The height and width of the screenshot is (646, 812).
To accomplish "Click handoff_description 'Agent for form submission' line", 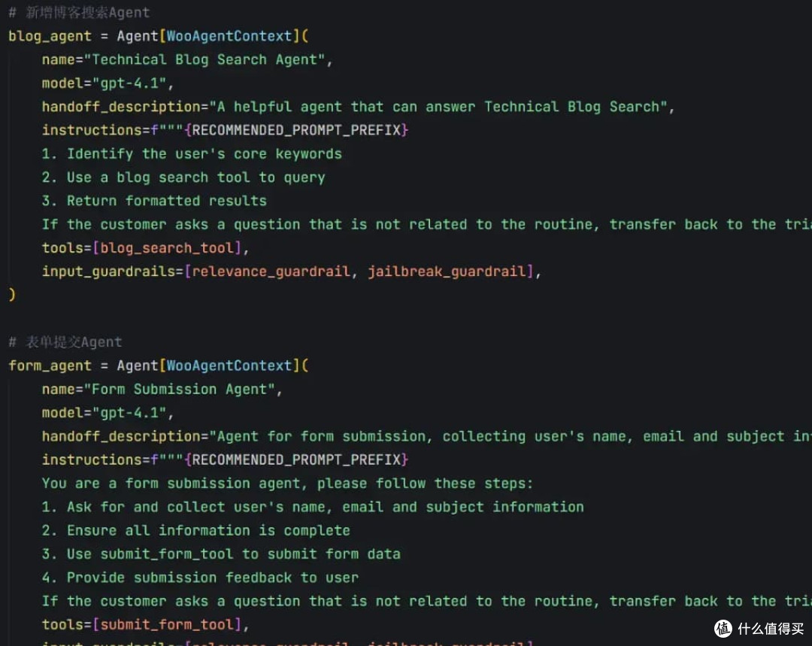I will point(427,436).
